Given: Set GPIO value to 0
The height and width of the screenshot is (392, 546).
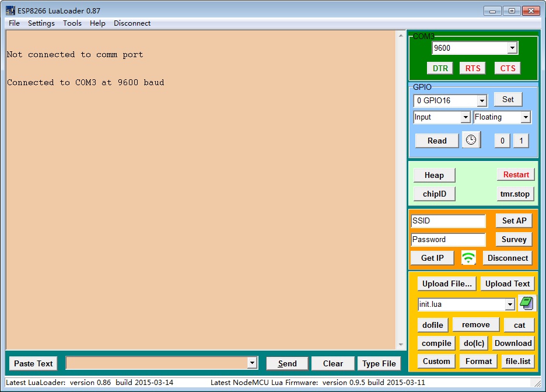Looking at the screenshot, I should 502,141.
